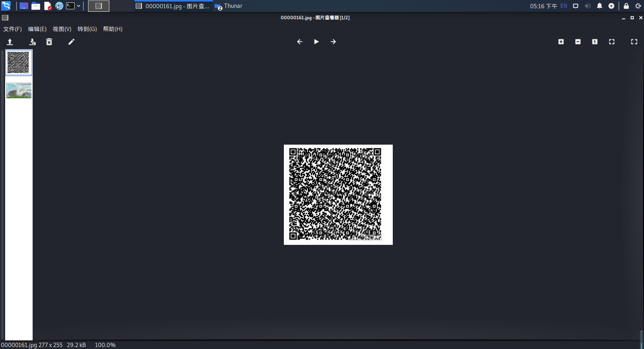The image size is (644, 349).
Task: Click the show desktop panel icon
Action: point(24,6)
